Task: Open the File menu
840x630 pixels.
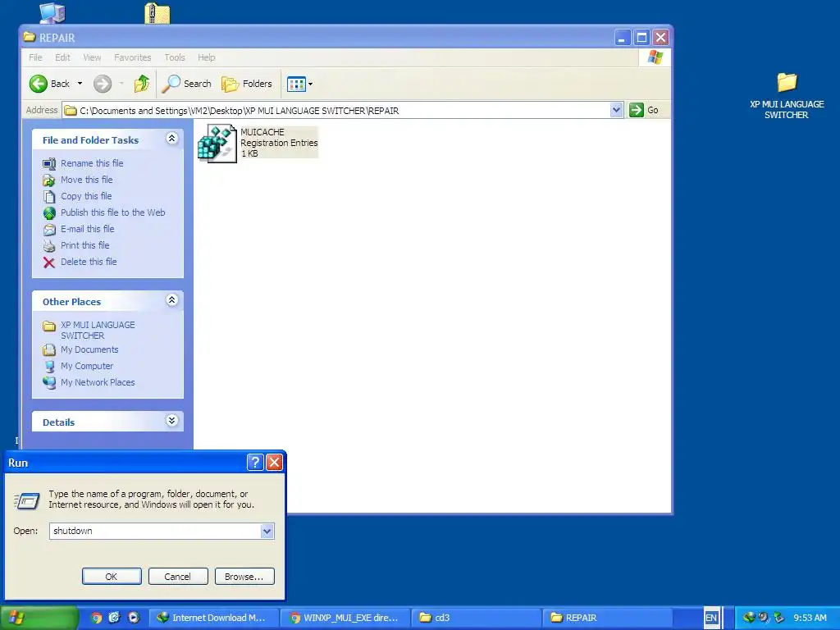Action: (x=35, y=57)
